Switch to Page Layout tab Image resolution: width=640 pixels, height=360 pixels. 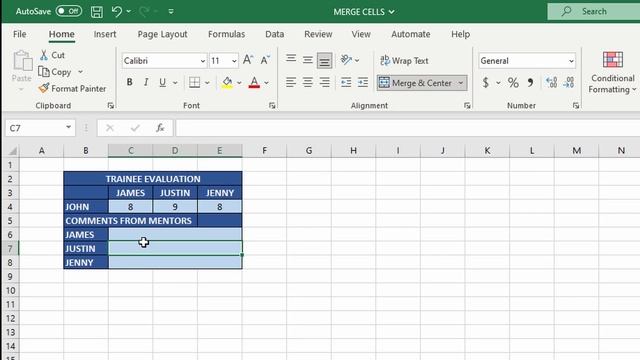(162, 34)
